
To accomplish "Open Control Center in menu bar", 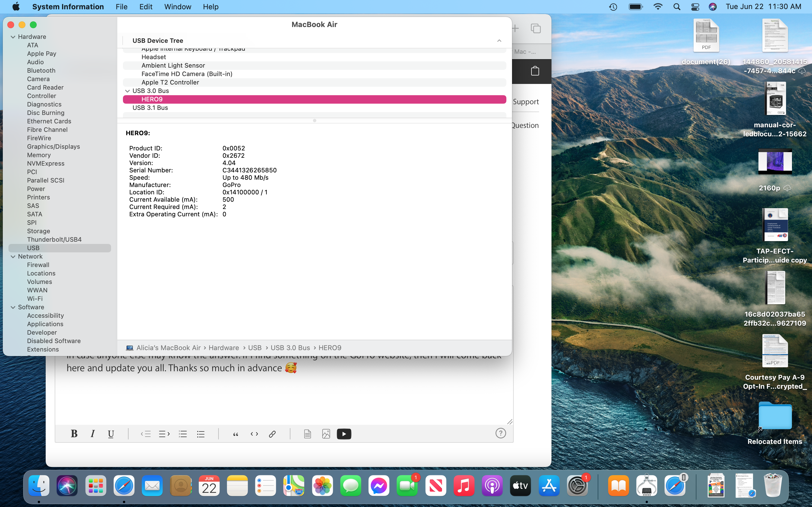I will 695,7.
